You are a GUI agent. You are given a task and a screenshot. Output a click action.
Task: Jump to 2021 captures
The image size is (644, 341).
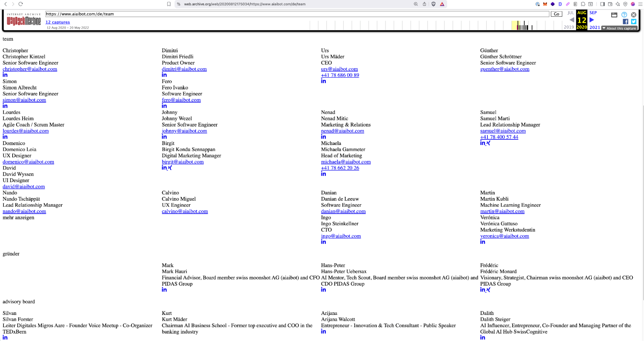(x=595, y=27)
